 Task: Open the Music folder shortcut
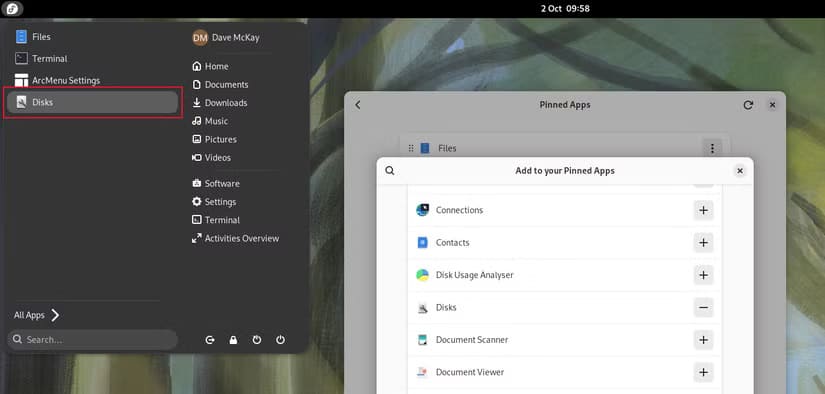[210, 121]
